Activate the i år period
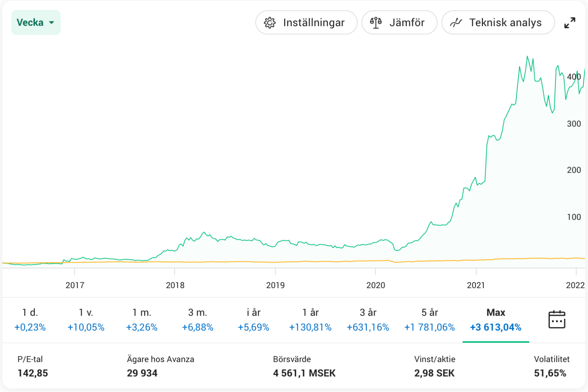Viewport: 588px width, 392px height. tap(253, 319)
